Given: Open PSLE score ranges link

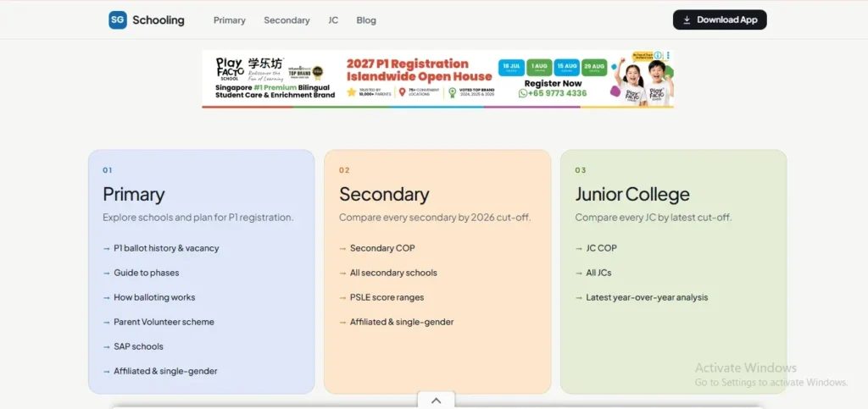Looking at the screenshot, I should (x=387, y=297).
